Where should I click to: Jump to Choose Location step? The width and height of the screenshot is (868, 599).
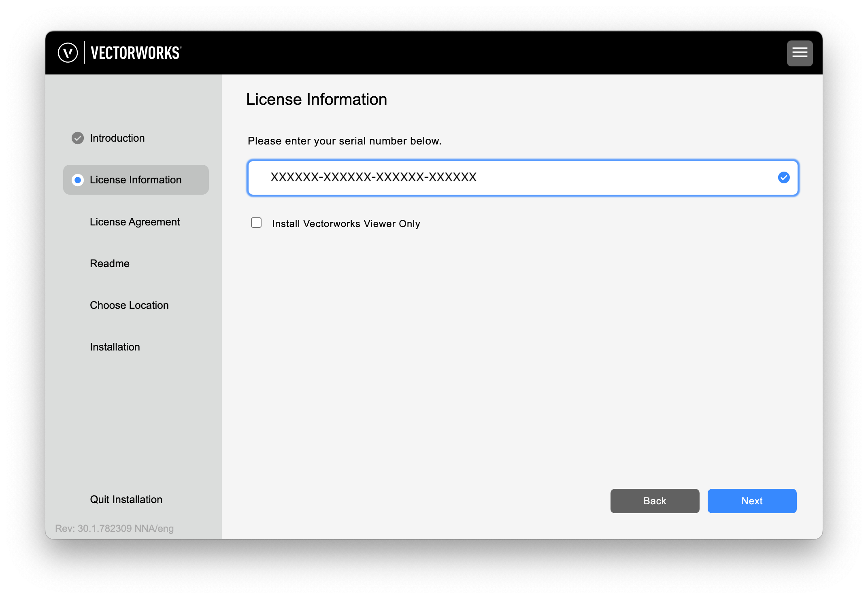coord(129,305)
